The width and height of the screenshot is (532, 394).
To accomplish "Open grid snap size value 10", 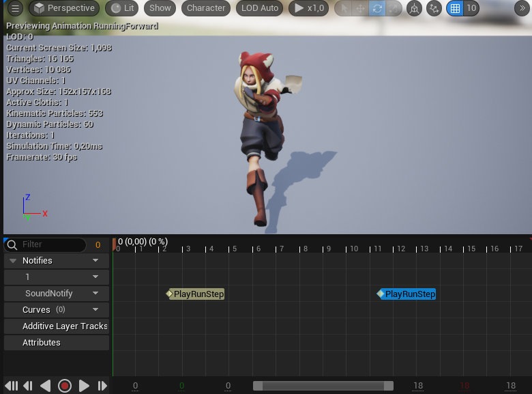I will pos(471,8).
